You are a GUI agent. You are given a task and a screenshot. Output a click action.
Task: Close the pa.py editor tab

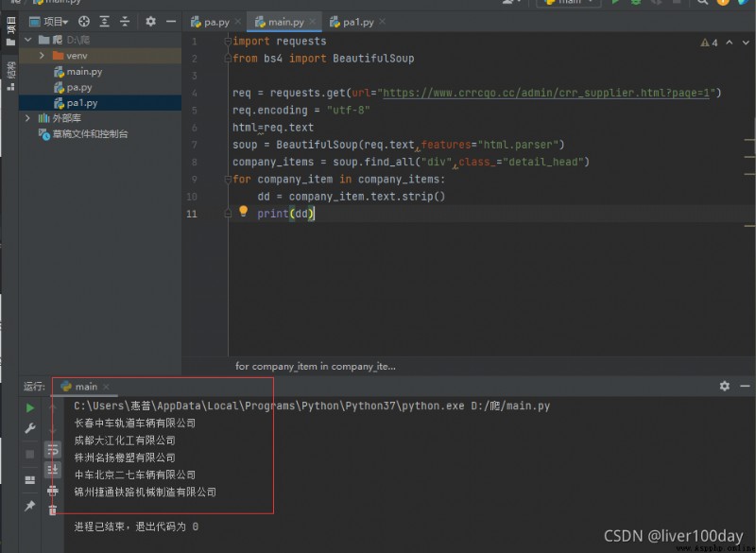click(x=238, y=22)
